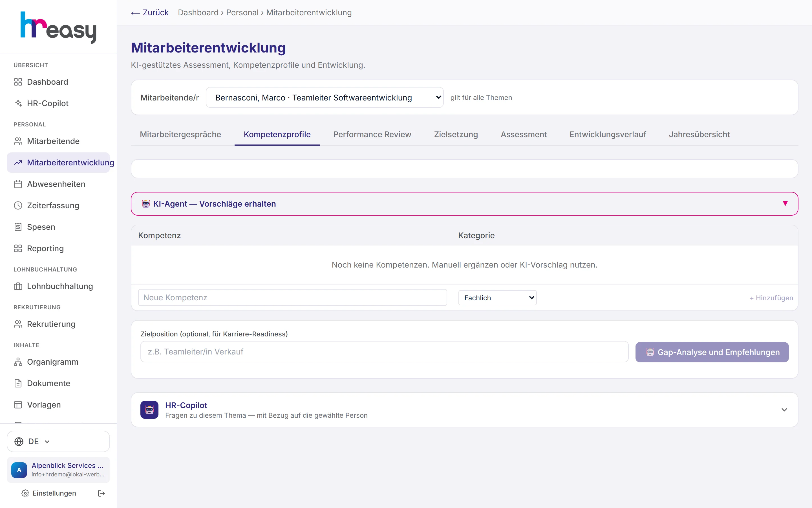Focus the Neue Kompetenz input field
812x508 pixels.
292,298
